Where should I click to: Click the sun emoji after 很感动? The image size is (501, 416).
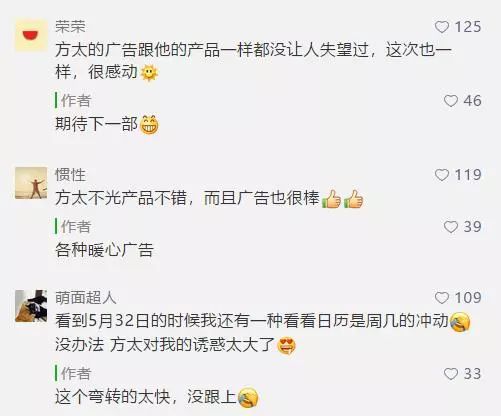pyautogui.click(x=149, y=73)
